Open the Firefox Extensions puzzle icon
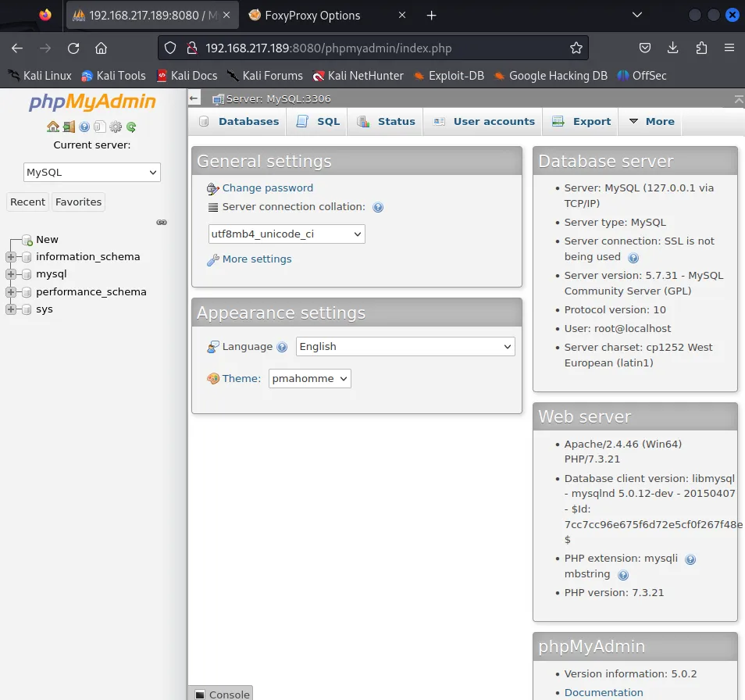The height and width of the screenshot is (700, 745). coord(701,48)
